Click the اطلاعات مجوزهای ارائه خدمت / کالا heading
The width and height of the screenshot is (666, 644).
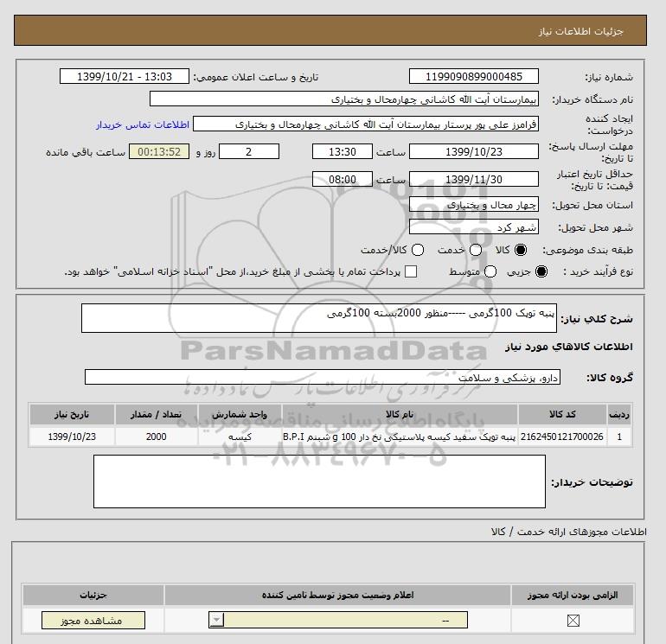[569, 532]
